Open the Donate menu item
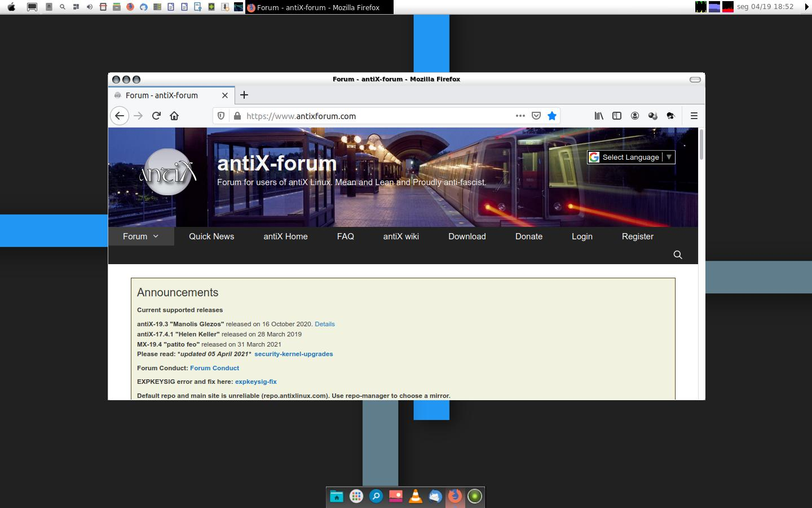Image resolution: width=812 pixels, height=508 pixels. [529, 237]
